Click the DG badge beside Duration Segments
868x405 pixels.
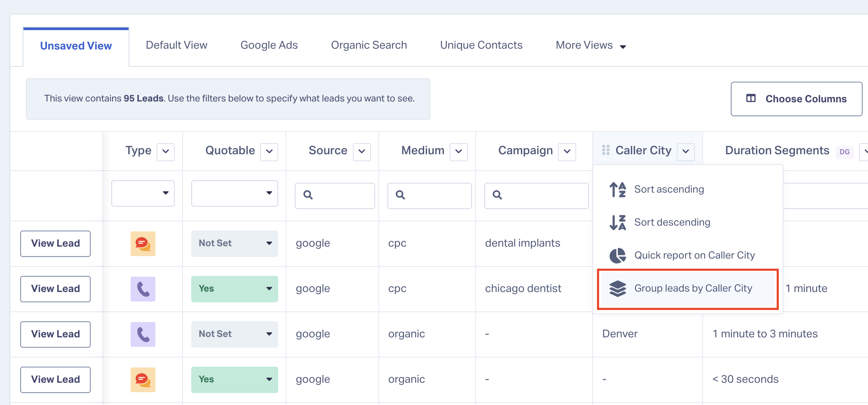click(845, 152)
